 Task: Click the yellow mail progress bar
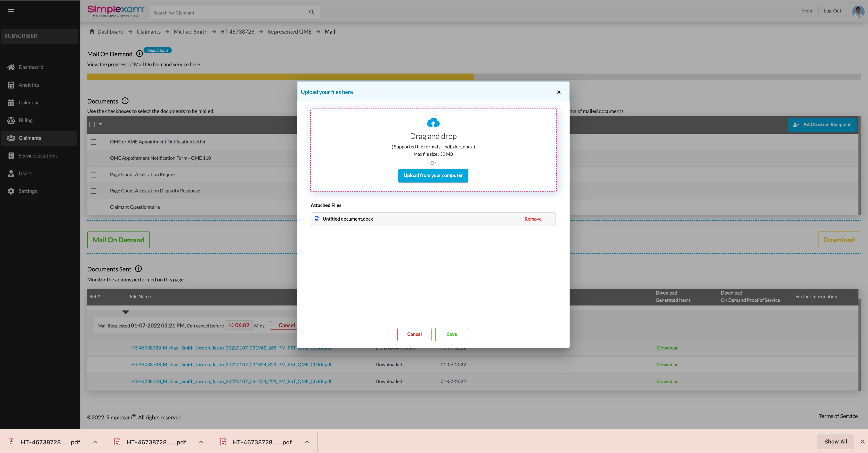pos(280,77)
